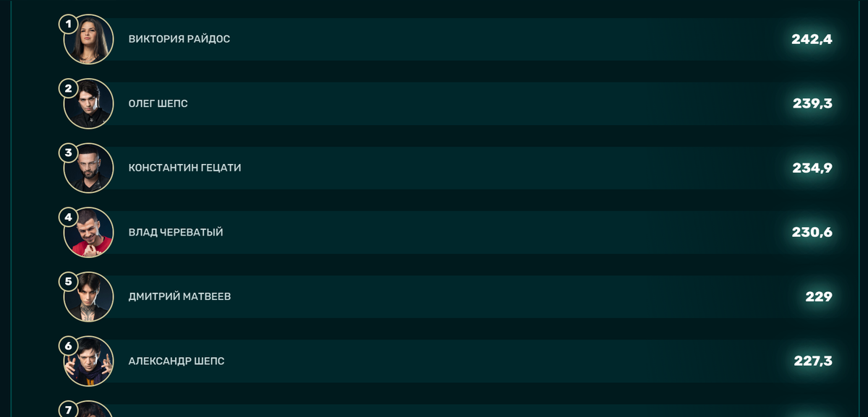Screen dimensions: 868x417
Task: Open Дмитрий Матвеев avatar photo
Action: 89,296
